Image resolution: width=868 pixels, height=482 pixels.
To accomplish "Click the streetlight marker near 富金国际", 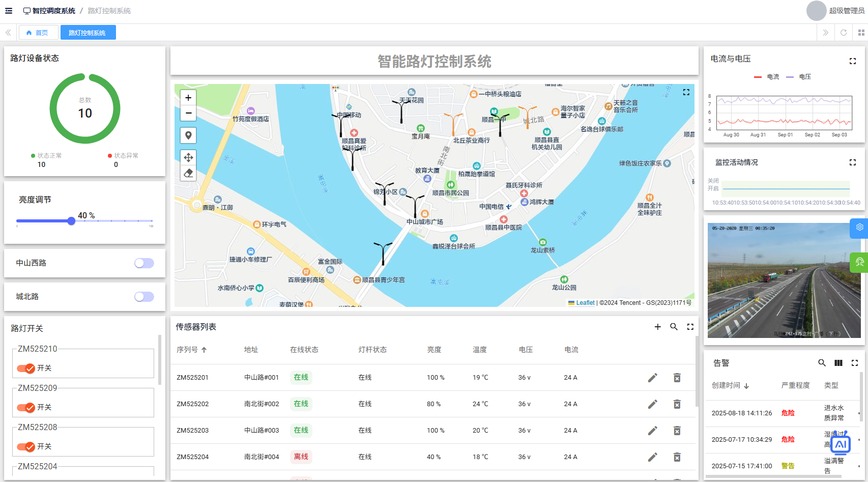I will pyautogui.click(x=383, y=254).
